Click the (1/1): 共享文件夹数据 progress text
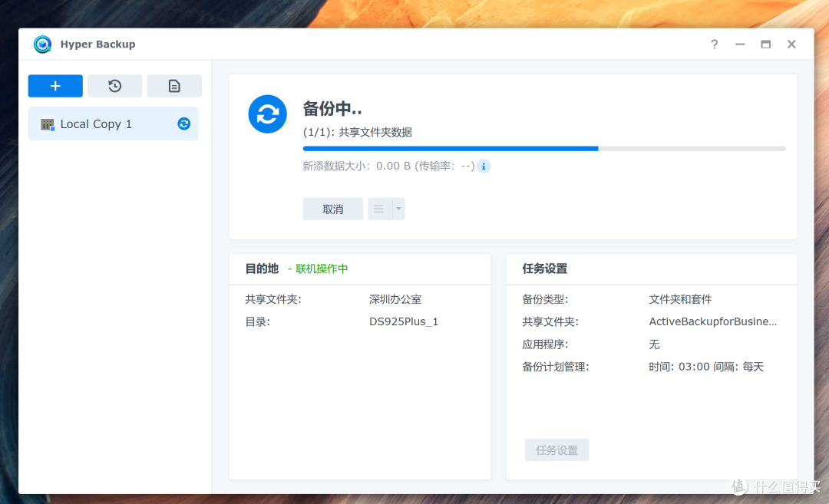The image size is (829, 504). tap(358, 133)
